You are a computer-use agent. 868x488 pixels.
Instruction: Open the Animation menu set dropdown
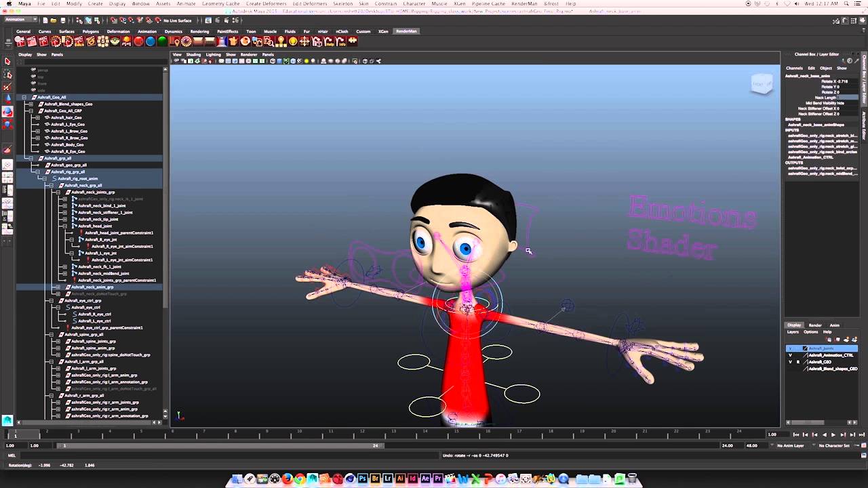(x=20, y=20)
